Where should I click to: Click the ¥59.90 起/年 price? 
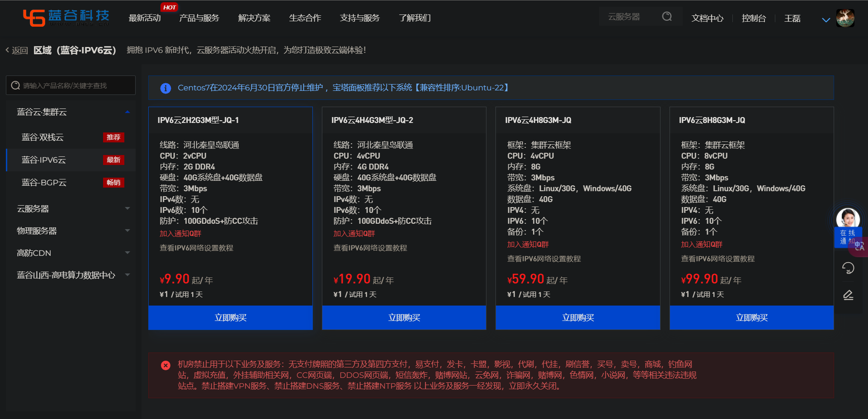click(538, 279)
